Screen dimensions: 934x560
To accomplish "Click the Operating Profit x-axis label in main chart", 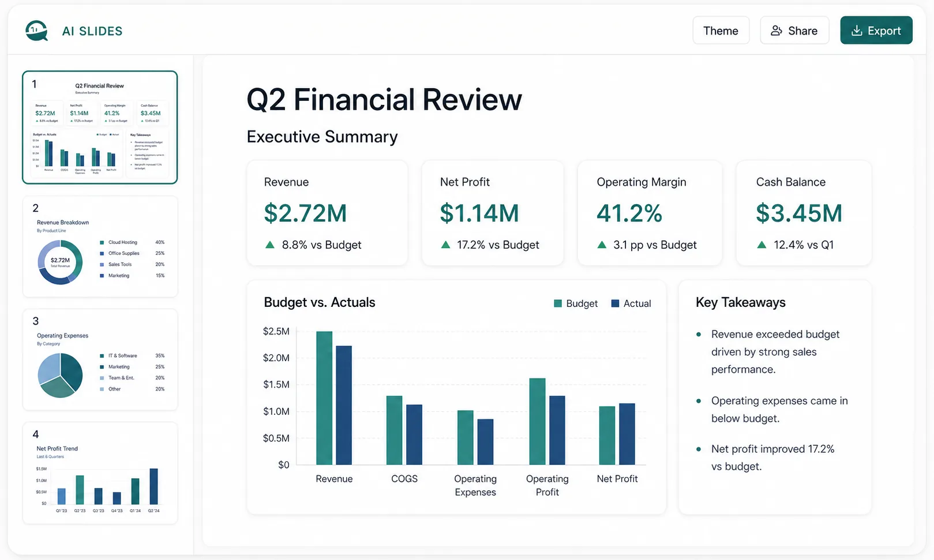I will (547, 486).
